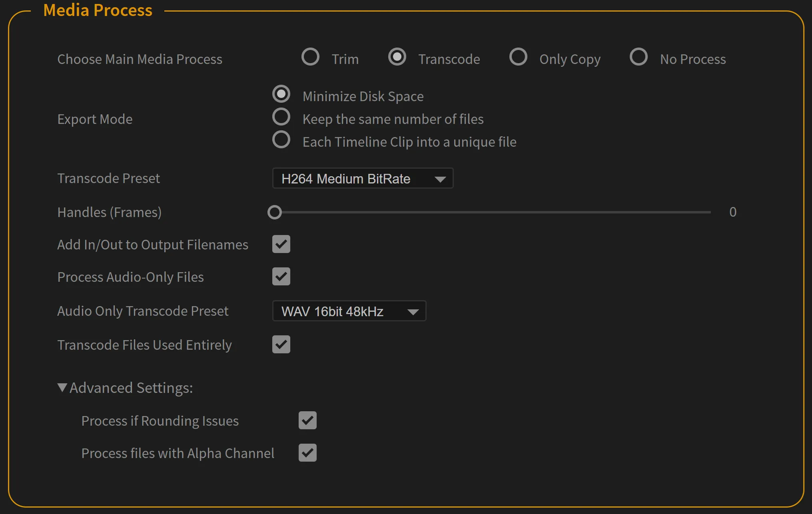This screenshot has width=812, height=514.
Task: Select the Only Copy option
Action: point(518,57)
